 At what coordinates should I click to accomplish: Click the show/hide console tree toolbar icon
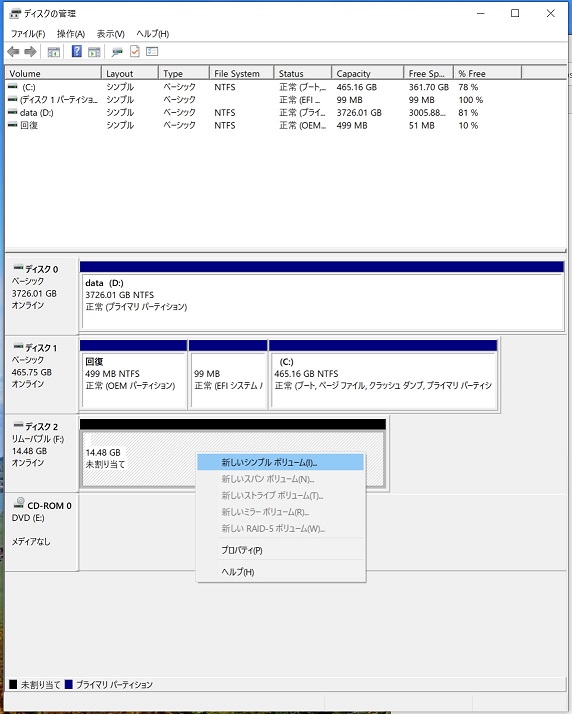point(54,52)
